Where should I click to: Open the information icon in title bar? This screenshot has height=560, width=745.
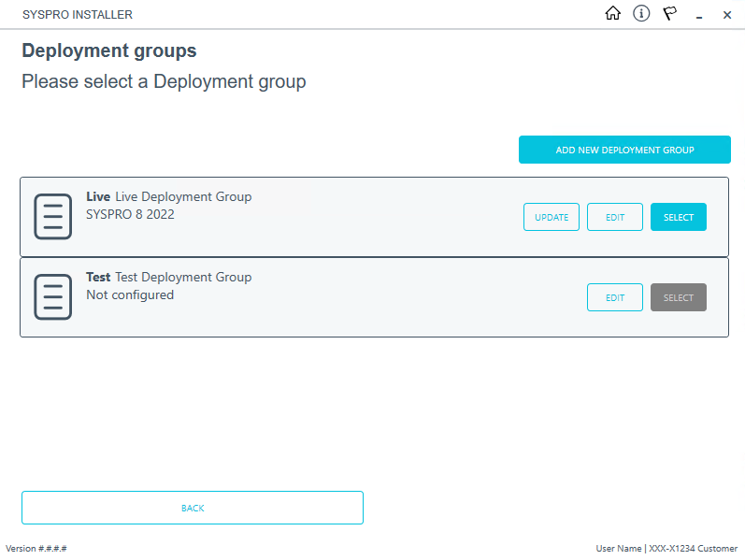pos(641,14)
